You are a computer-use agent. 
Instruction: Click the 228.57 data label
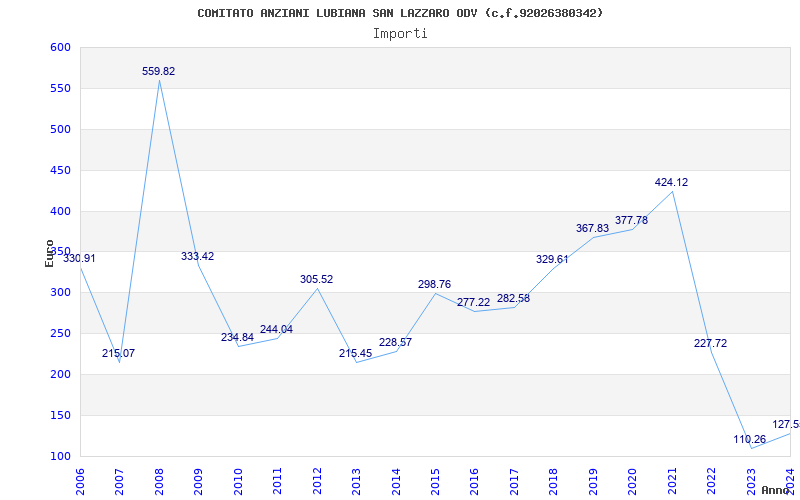395,342
